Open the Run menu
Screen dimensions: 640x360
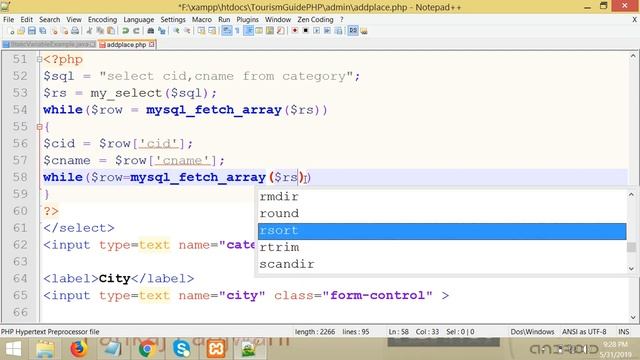[224, 20]
